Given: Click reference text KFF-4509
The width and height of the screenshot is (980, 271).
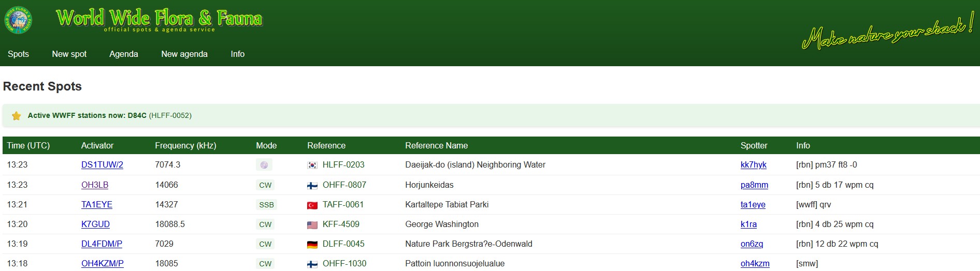Looking at the screenshot, I should [x=341, y=224].
